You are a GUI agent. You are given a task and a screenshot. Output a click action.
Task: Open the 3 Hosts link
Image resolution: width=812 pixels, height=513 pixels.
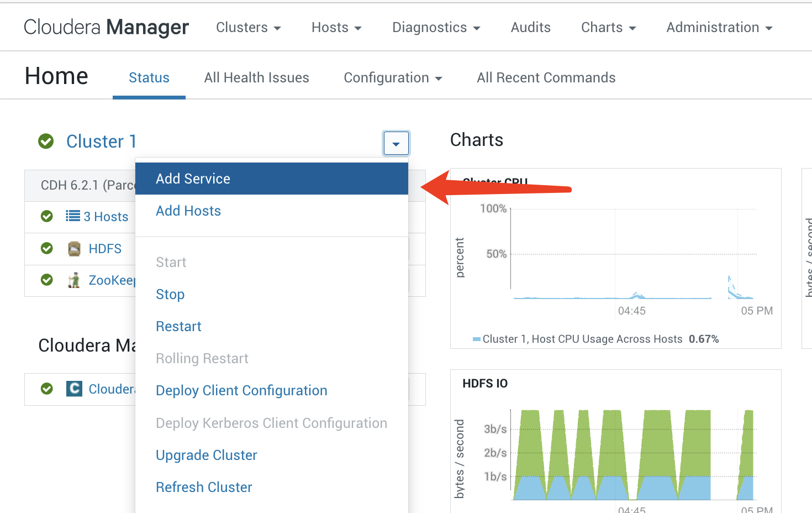pos(106,217)
